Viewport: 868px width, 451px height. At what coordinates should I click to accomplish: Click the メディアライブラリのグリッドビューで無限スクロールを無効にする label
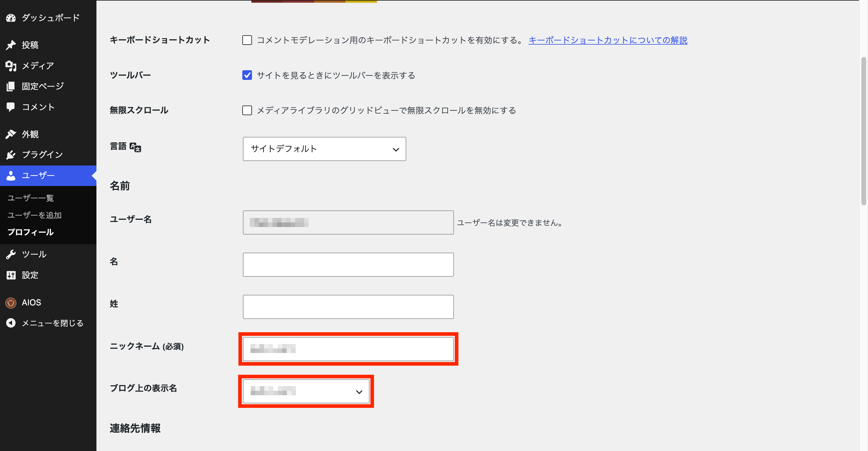point(386,110)
